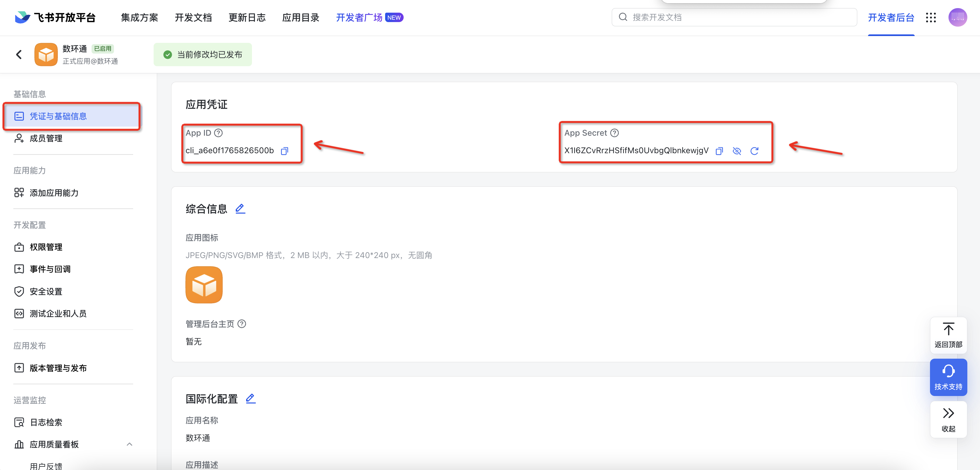Click the search magnifier icon

(623, 17)
